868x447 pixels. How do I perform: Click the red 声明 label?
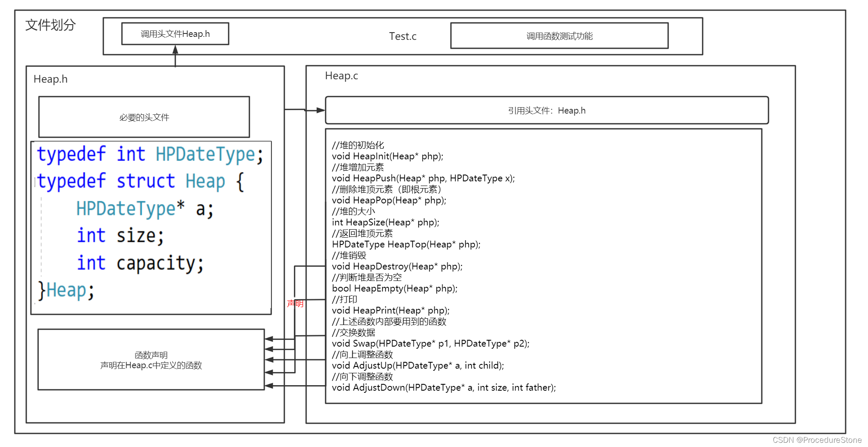295,303
